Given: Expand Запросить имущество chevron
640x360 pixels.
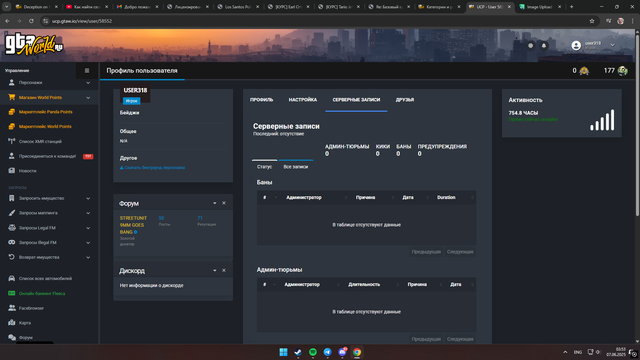Looking at the screenshot, I should click(88, 198).
